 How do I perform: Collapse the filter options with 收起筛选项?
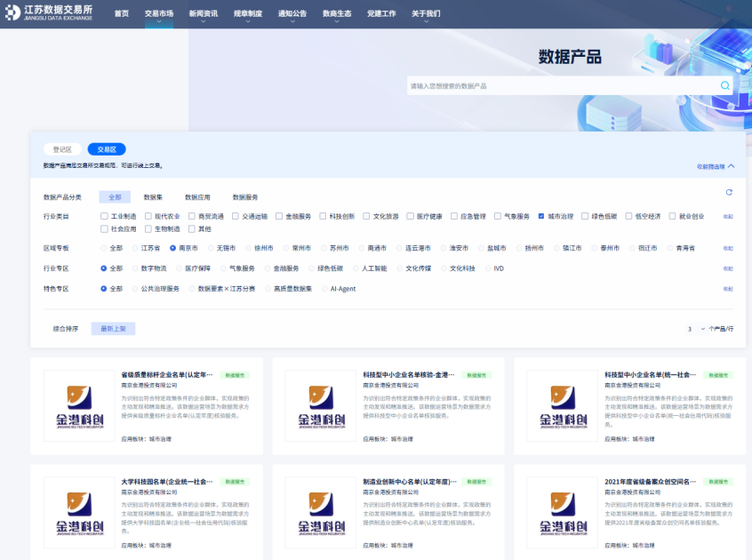click(x=716, y=166)
